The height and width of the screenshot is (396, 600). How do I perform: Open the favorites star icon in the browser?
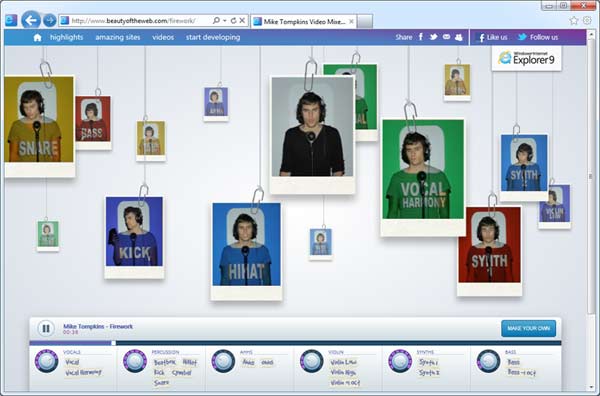[x=574, y=20]
